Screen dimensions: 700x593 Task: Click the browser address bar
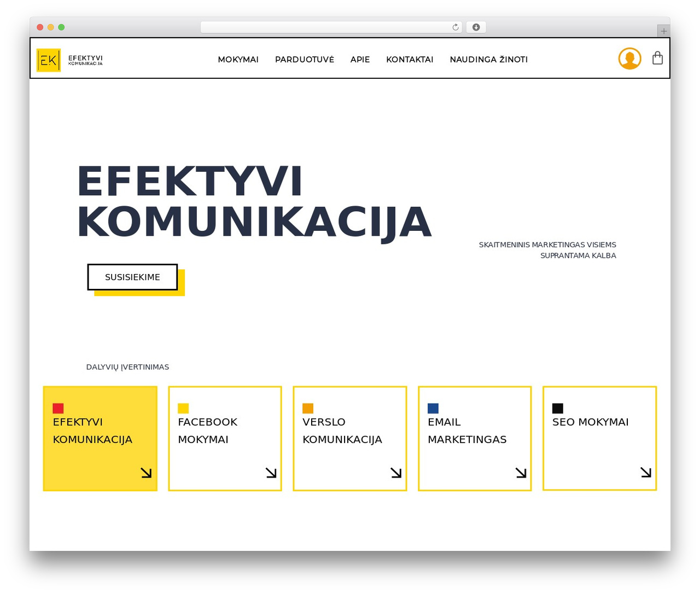point(331,27)
